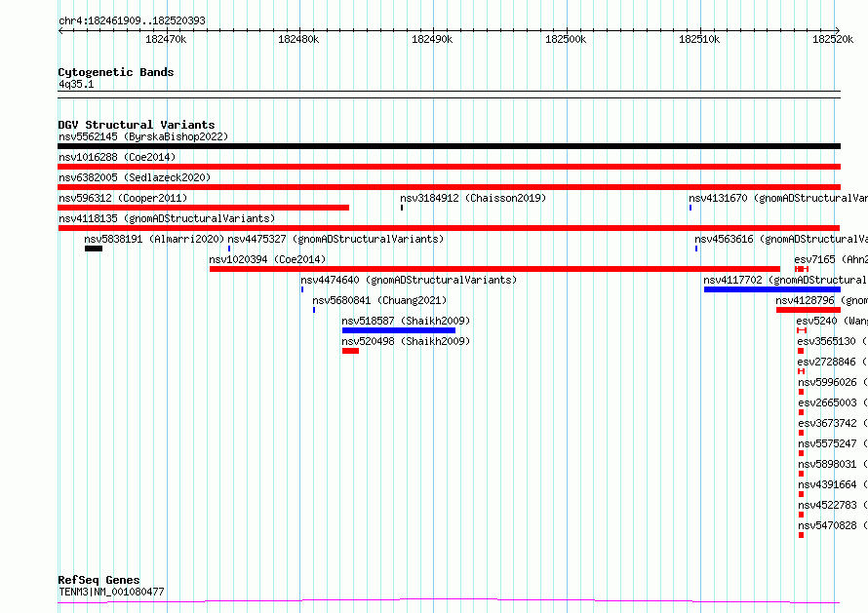This screenshot has width=868, height=613.
Task: Click the 182510k ruler position label
Action: click(699, 40)
